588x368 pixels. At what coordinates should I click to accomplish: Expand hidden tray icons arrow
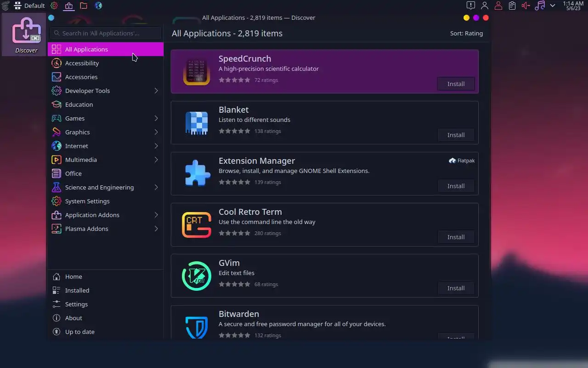click(x=553, y=6)
